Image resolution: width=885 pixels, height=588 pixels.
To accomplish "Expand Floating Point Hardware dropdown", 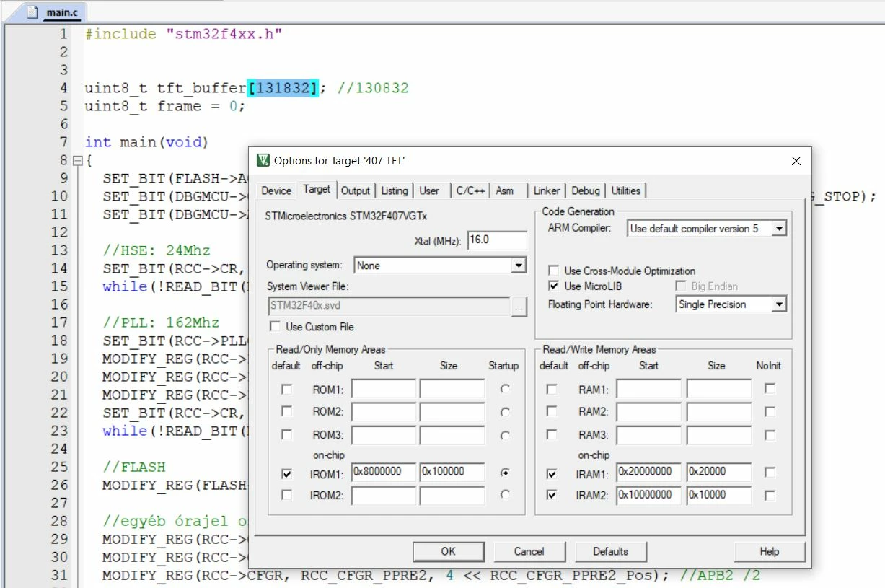I will pyautogui.click(x=779, y=304).
